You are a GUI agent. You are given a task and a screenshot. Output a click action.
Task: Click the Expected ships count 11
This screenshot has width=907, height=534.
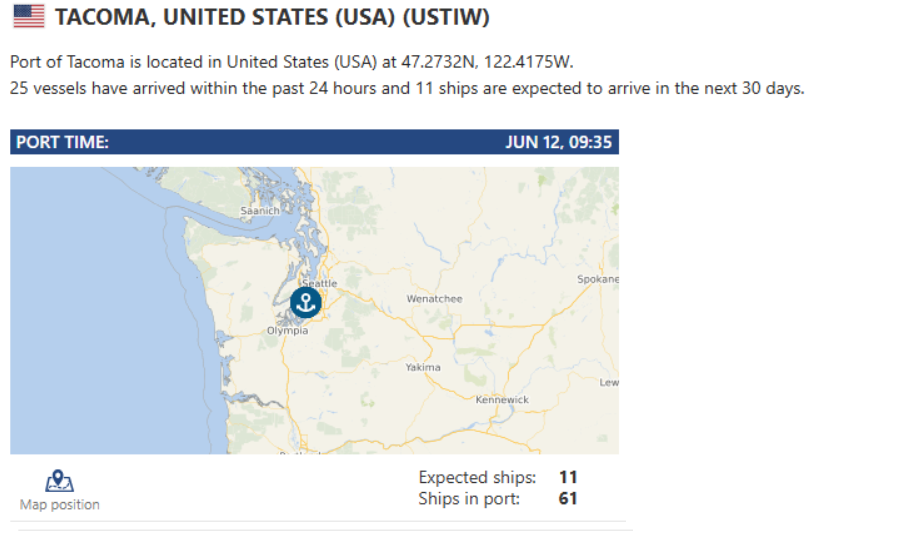tap(568, 477)
